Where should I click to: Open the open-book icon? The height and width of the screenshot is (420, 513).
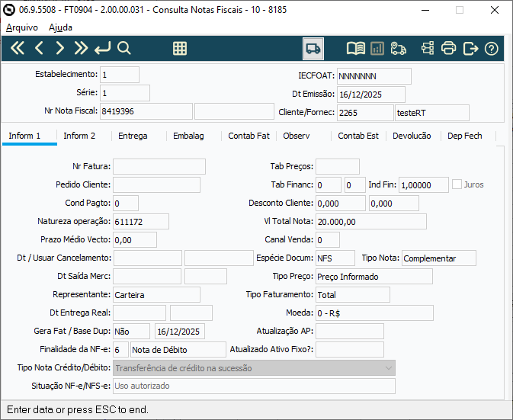[x=356, y=49]
